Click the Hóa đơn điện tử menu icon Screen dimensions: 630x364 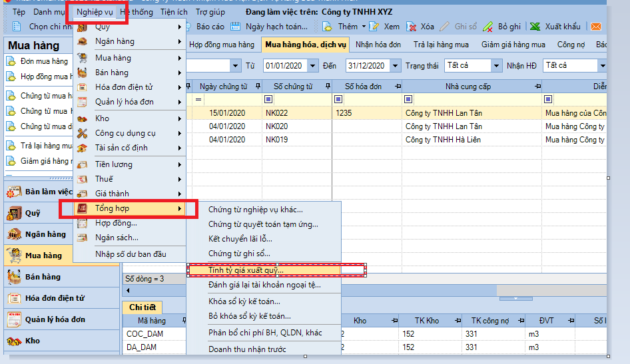pos(83,87)
